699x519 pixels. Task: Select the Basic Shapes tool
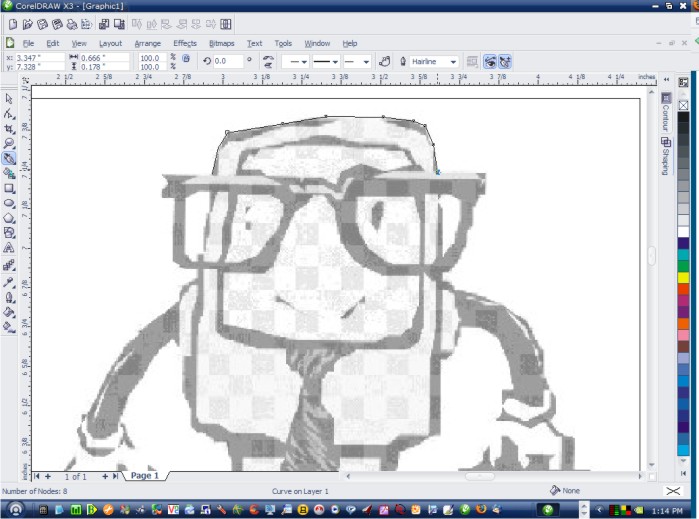tap(9, 233)
